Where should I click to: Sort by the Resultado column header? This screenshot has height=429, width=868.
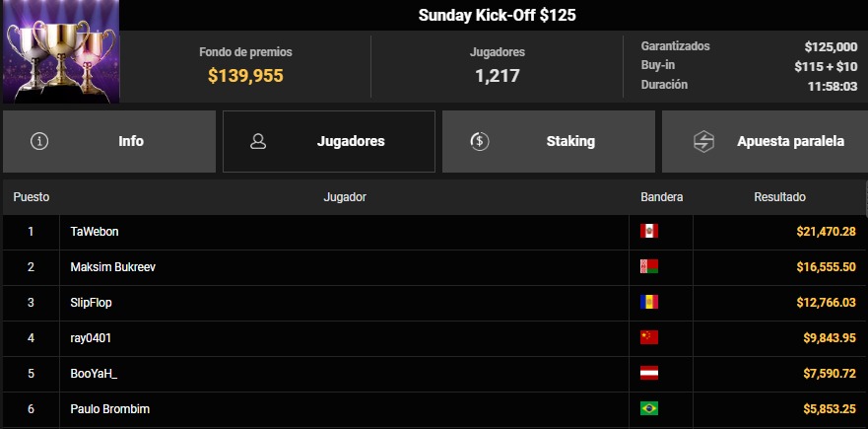[780, 197]
